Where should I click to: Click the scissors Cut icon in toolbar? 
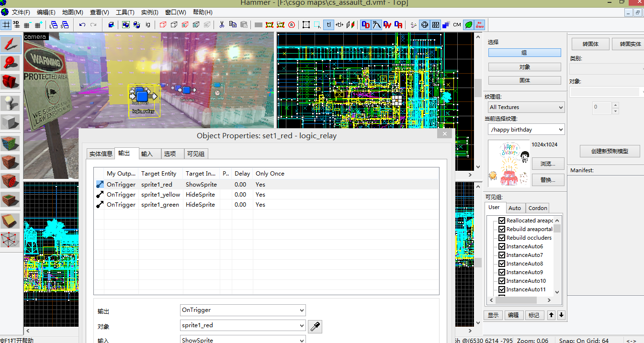pos(222,24)
